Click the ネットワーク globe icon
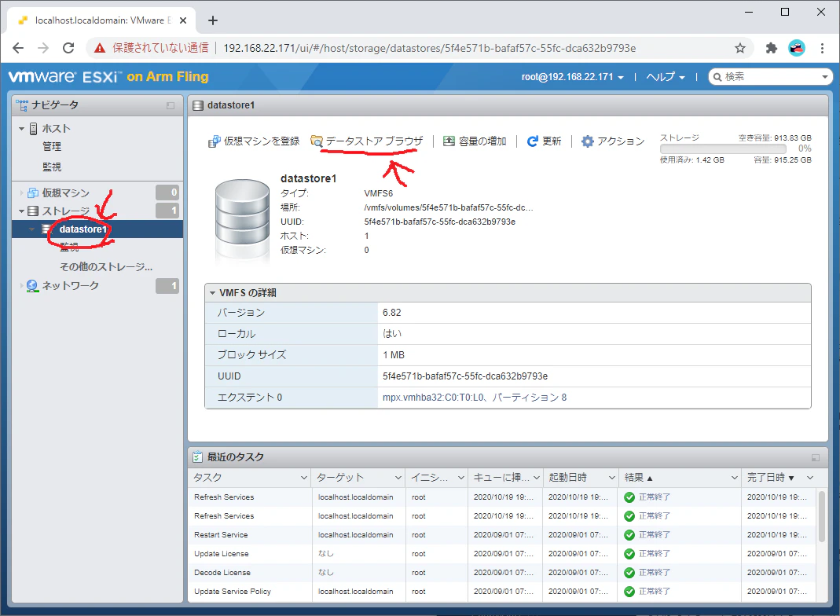840x616 pixels. 32,285
